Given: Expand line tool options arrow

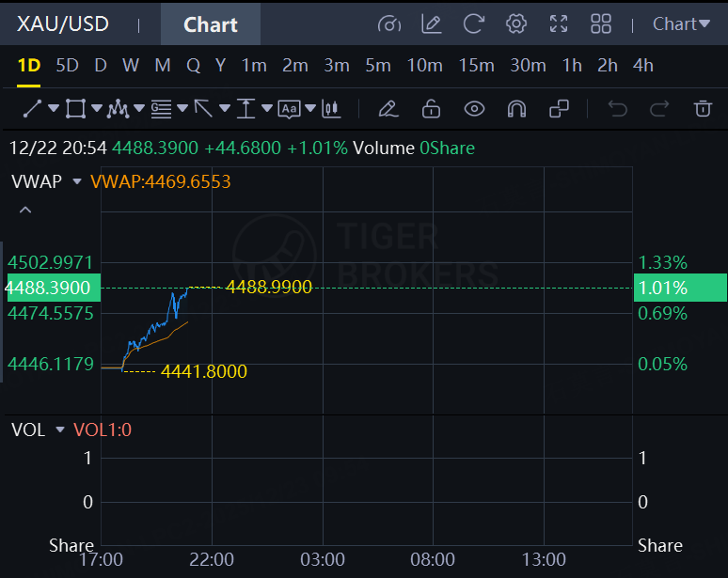Looking at the screenshot, I should (54, 108).
